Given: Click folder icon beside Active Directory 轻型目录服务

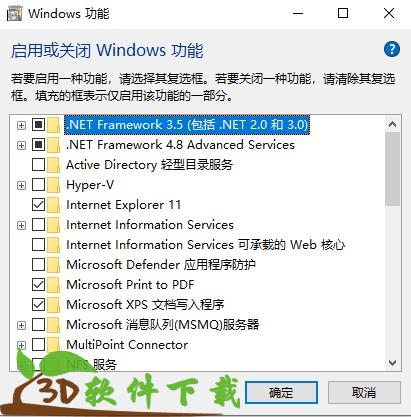Looking at the screenshot, I should coord(53,165).
